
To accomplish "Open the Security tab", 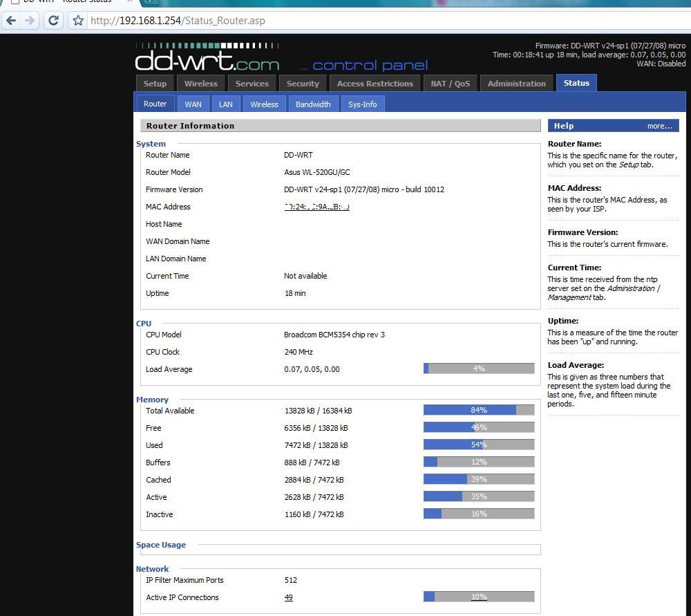I will point(303,84).
